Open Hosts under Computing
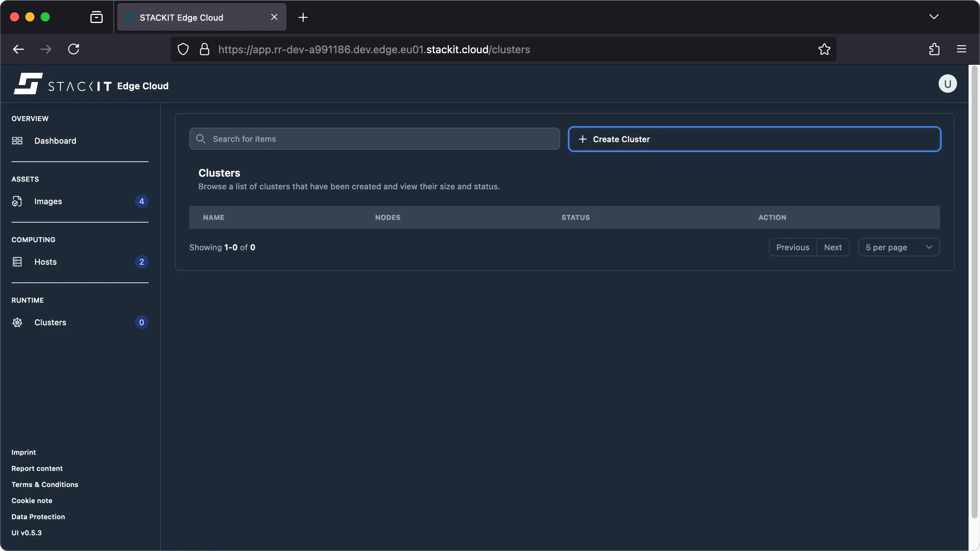980x551 pixels. click(x=45, y=262)
